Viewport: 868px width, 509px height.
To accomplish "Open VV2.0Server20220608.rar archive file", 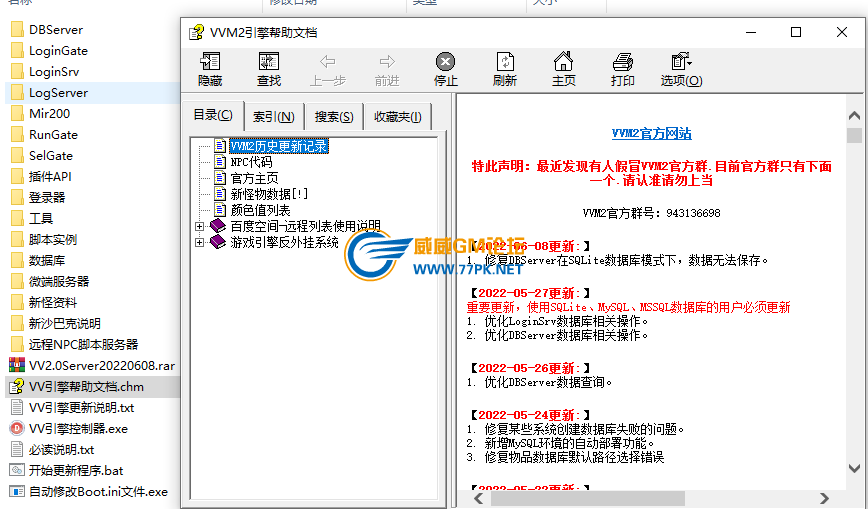I will coord(101,366).
